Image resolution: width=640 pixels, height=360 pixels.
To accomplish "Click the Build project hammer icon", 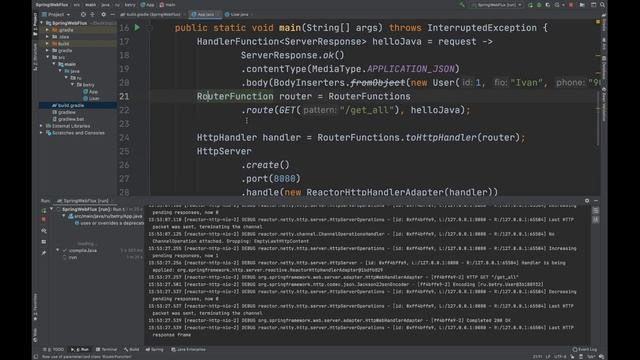I will 462,5.
